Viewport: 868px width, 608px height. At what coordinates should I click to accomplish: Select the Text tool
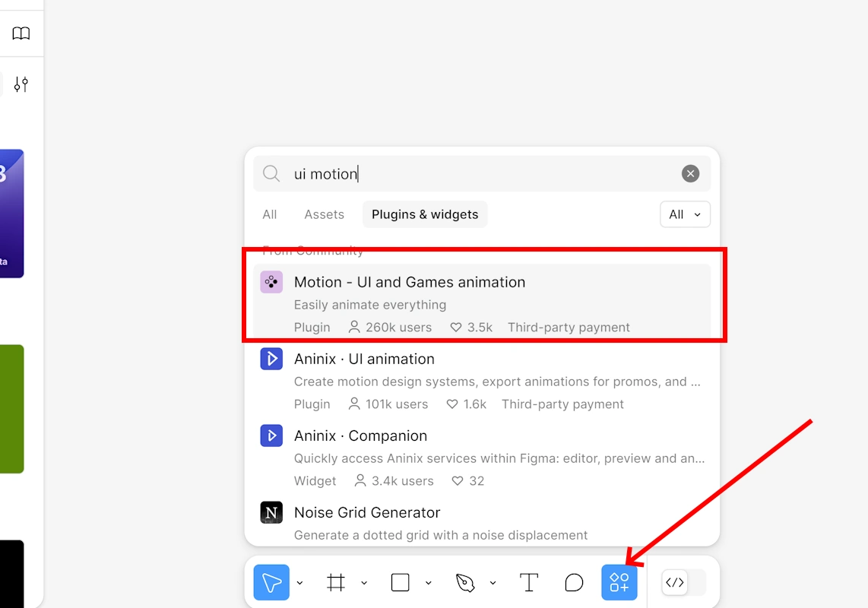point(529,582)
